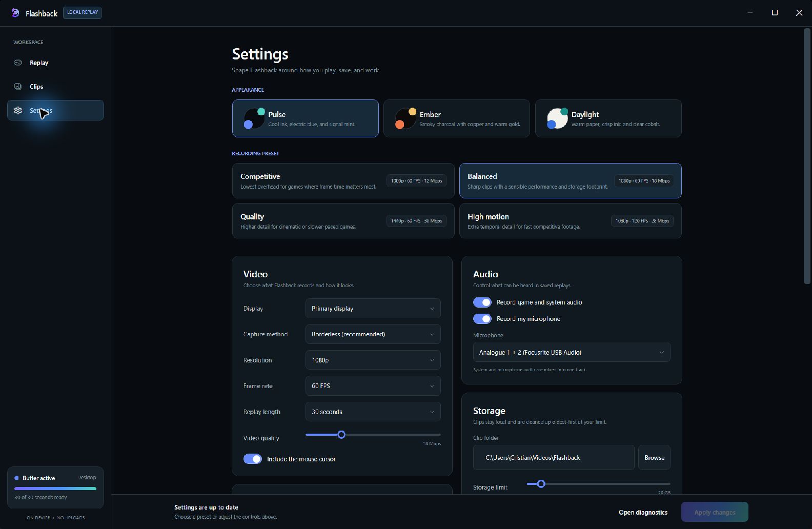Open the Replay workspace page
The height and width of the screenshot is (529, 812).
[55, 63]
